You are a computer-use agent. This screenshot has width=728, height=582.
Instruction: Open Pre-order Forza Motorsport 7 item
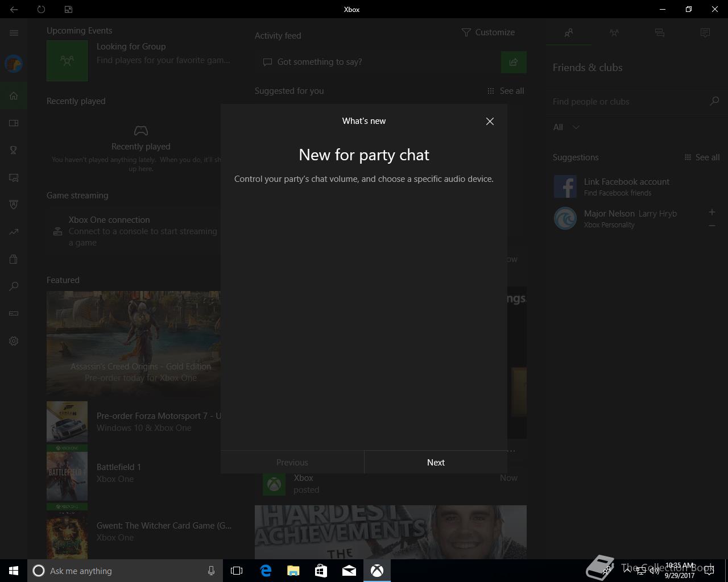tap(134, 422)
